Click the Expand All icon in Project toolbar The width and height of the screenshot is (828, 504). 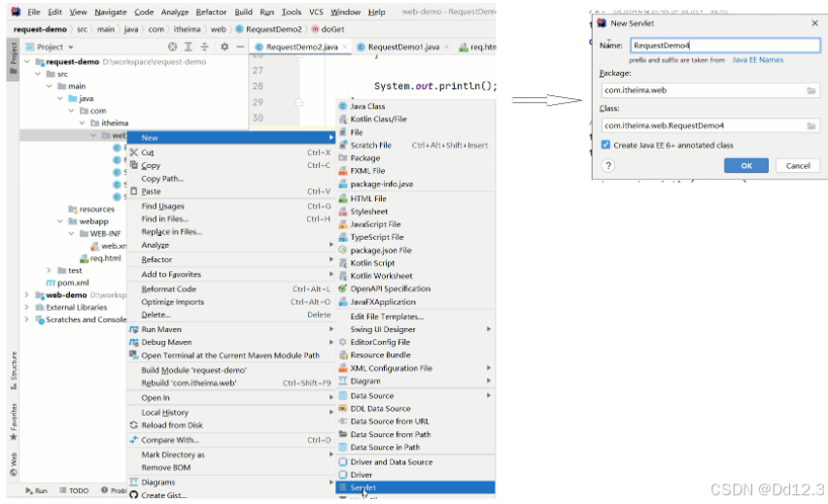[188, 47]
